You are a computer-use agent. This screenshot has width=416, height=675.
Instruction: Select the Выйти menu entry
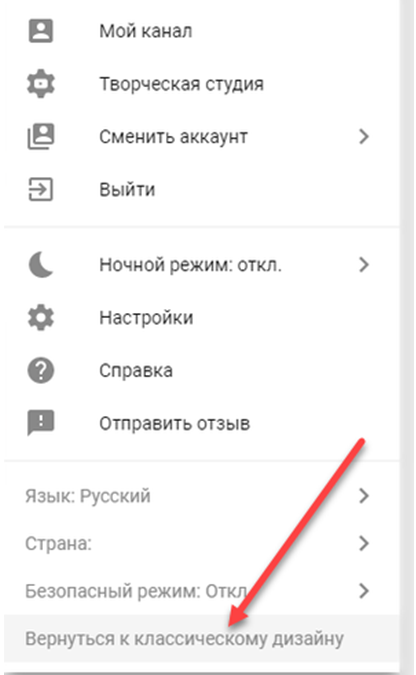(127, 189)
